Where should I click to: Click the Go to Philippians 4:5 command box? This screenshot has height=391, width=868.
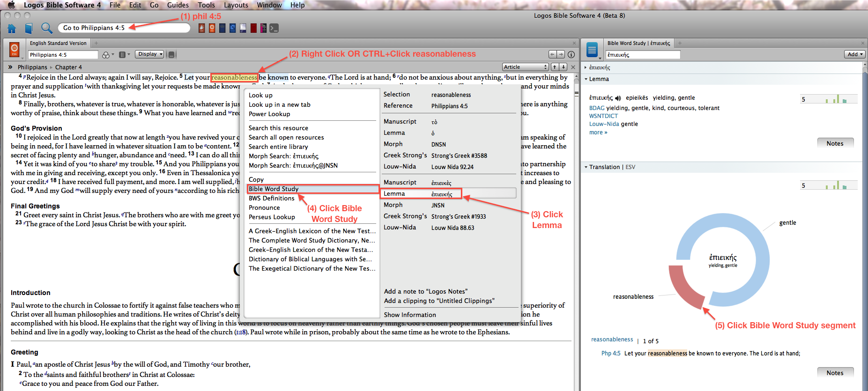click(124, 28)
